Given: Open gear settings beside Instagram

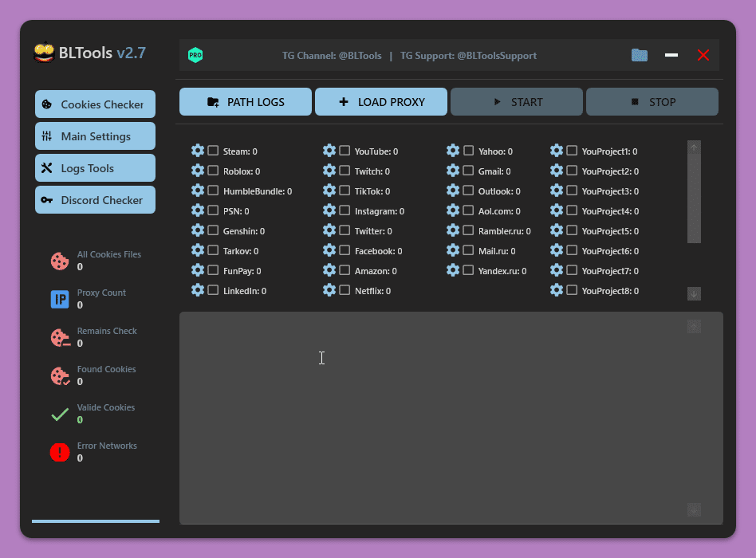Looking at the screenshot, I should (x=329, y=210).
